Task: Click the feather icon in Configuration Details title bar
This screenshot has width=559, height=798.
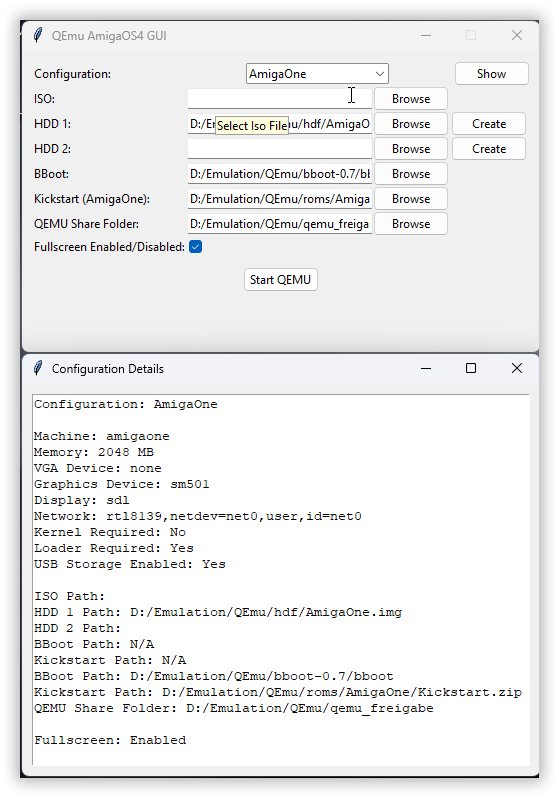Action: (38, 368)
